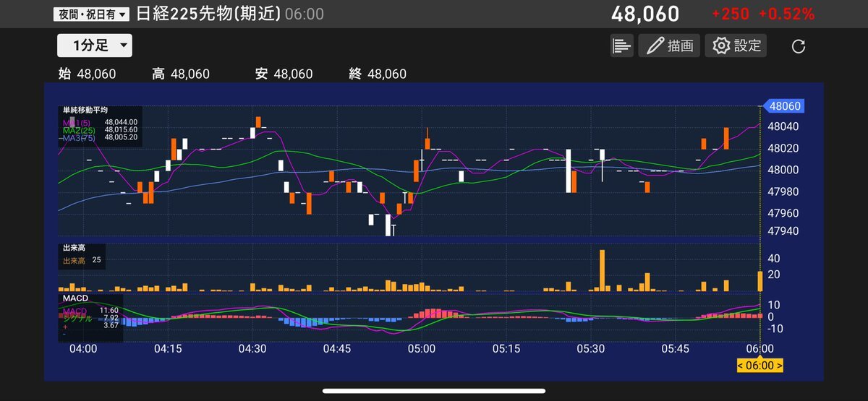Screen dimensions: 868x401
Task: Select the 04:30 time axis label
Action: [252, 348]
